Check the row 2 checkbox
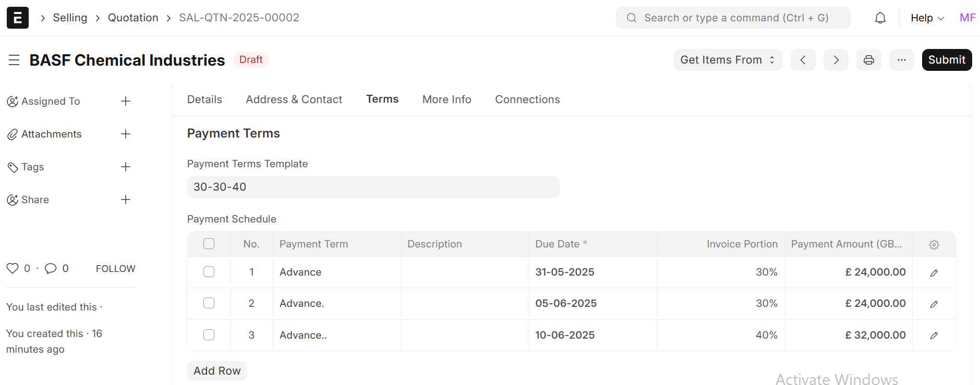 point(209,303)
